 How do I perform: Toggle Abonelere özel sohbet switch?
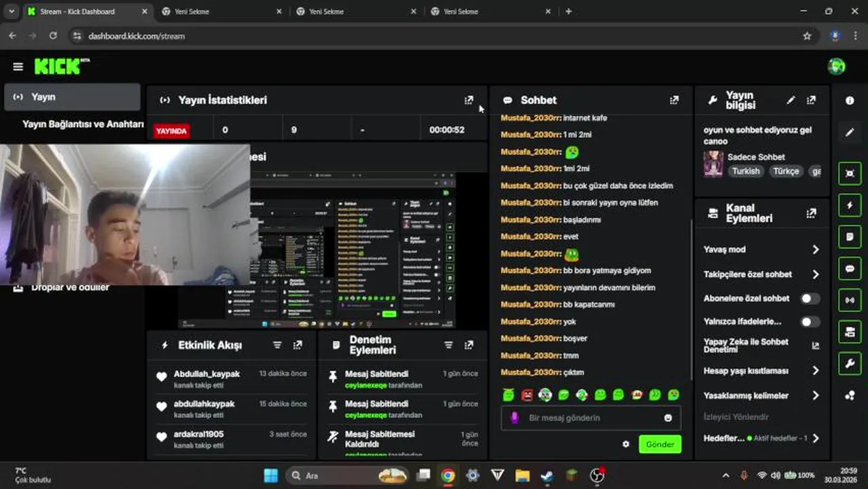tap(810, 298)
